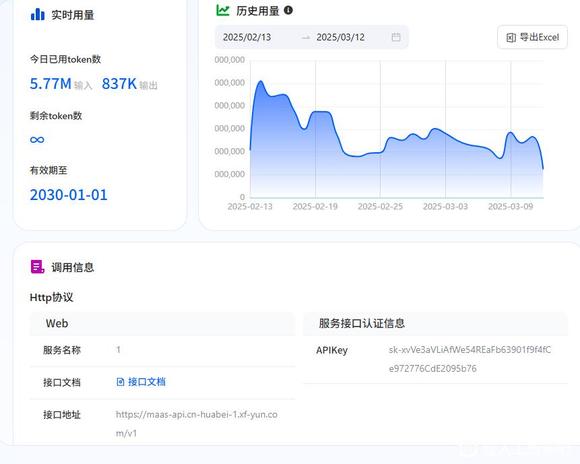Click the infinity remaining token symbol

37,139
